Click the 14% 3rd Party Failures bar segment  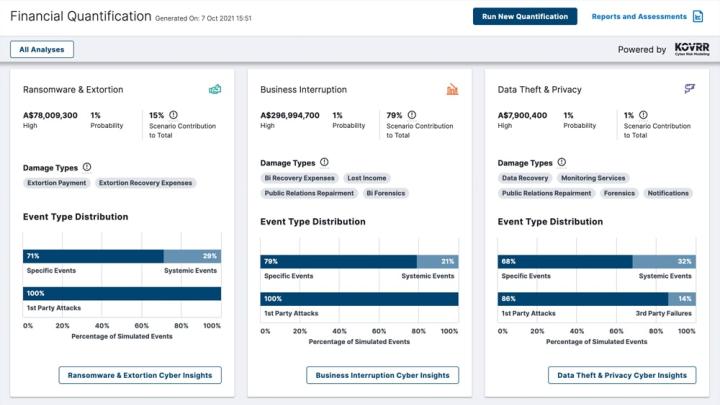(x=681, y=299)
